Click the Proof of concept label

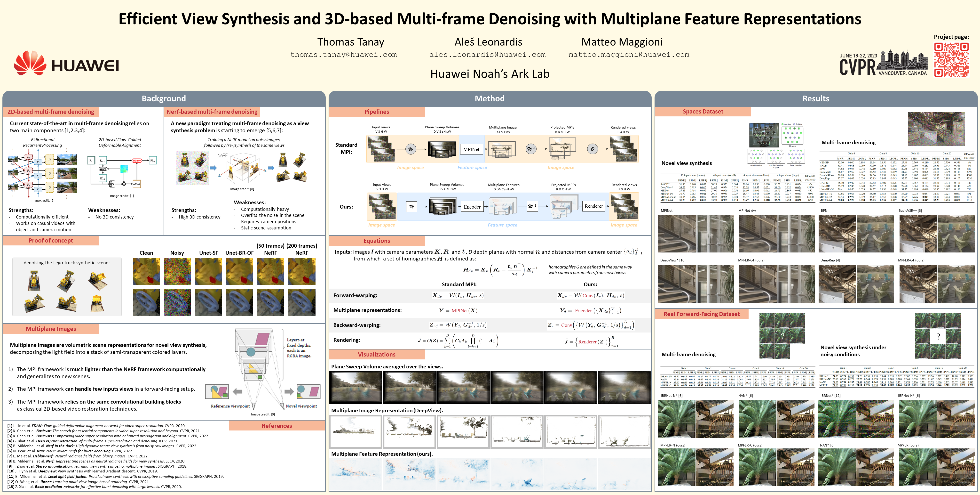(51, 241)
